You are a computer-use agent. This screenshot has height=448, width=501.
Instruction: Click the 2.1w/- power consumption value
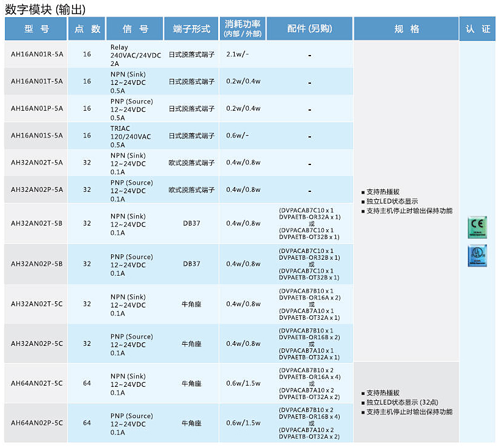pyautogui.click(x=238, y=54)
